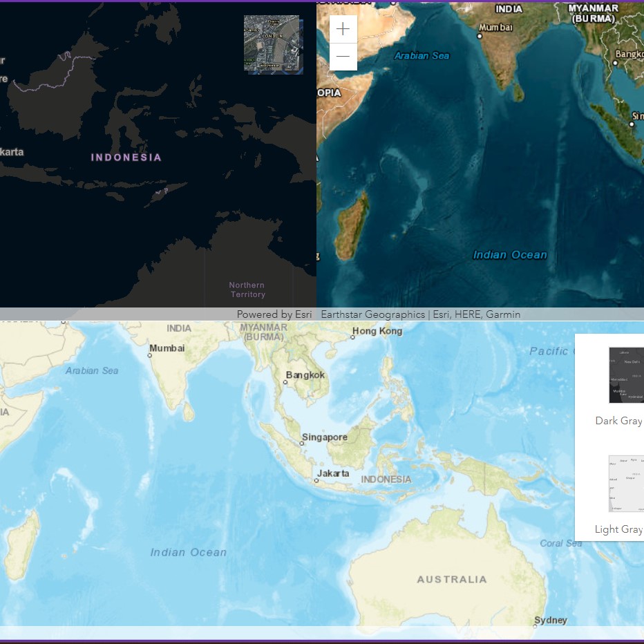This screenshot has width=644, height=644.
Task: Open the Powered by Esri link
Action: [x=274, y=314]
